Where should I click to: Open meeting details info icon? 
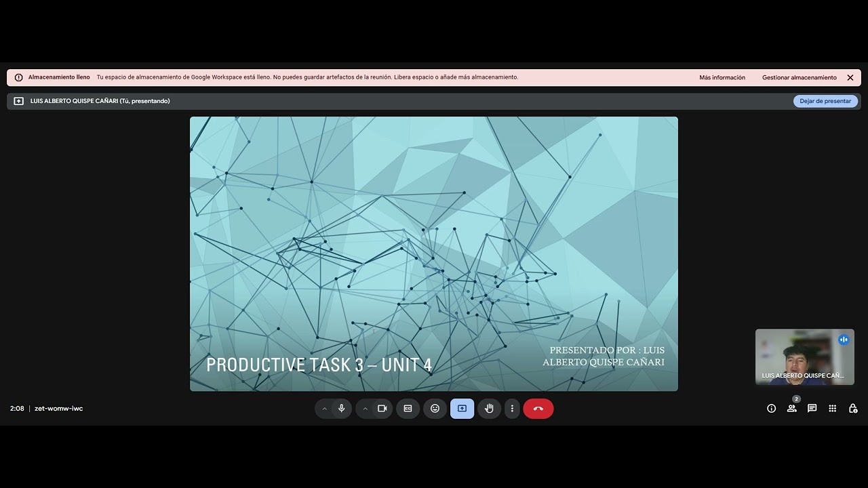[x=771, y=409]
